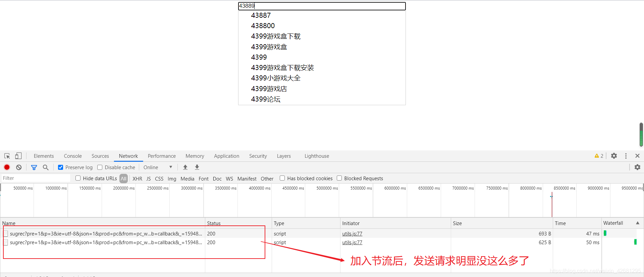Filter requests by WS
This screenshot has width=644, height=277.
(229, 179)
